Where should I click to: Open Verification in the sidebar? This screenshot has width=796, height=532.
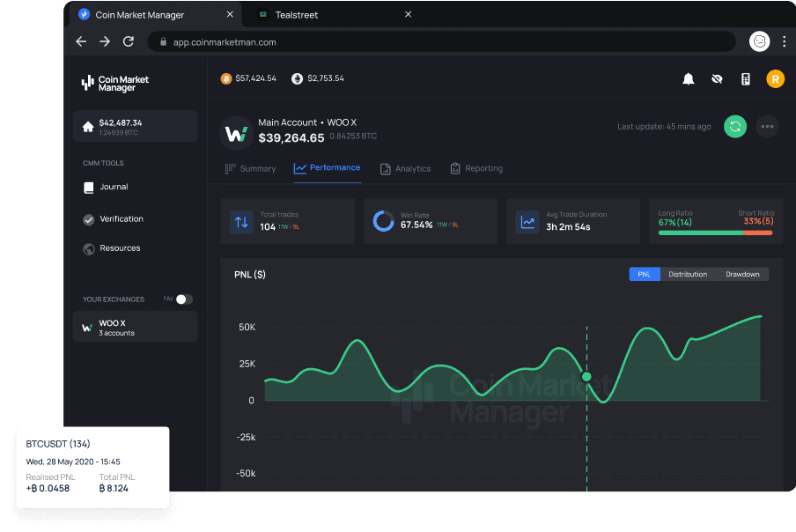[114, 219]
